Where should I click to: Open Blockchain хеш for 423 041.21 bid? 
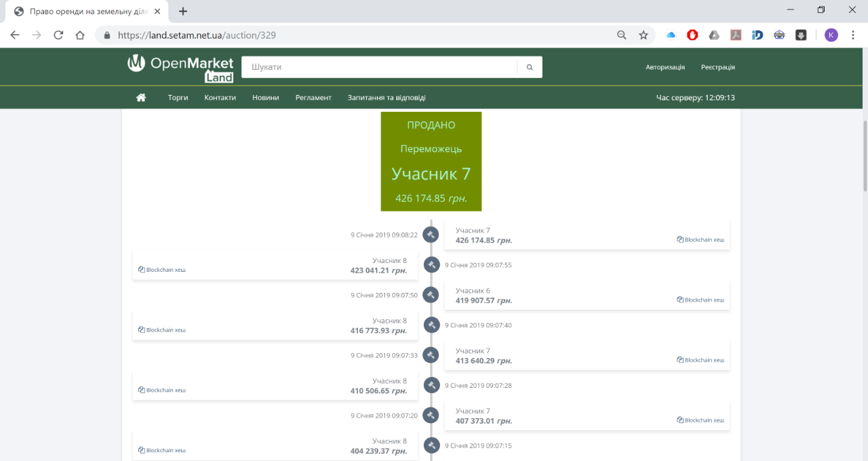(x=162, y=270)
